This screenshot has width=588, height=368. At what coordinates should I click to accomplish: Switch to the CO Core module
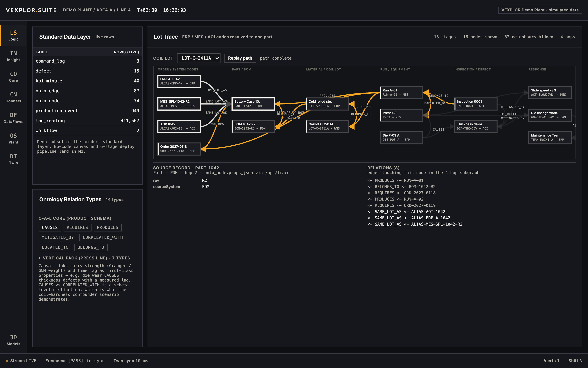(x=13, y=77)
